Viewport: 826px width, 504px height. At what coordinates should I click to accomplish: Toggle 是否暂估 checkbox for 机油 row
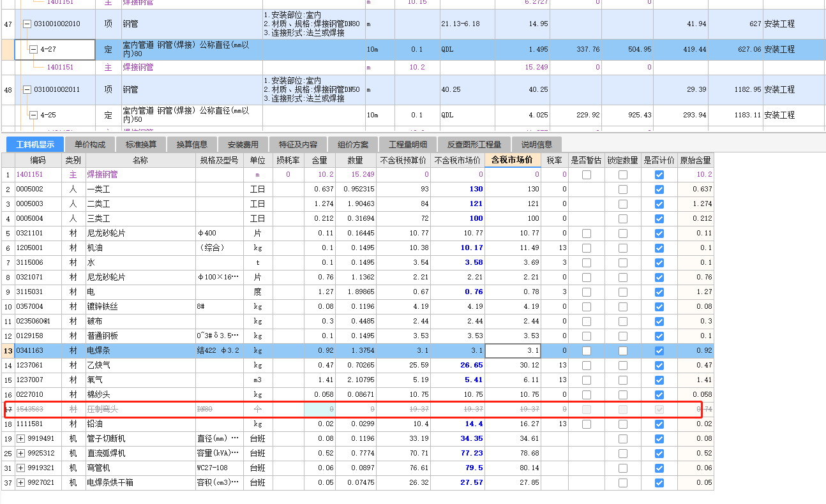coord(586,248)
